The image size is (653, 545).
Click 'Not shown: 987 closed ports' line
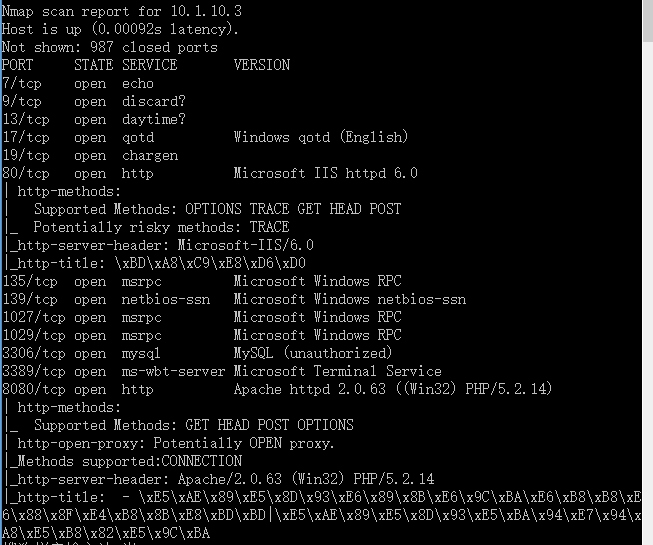[110, 47]
